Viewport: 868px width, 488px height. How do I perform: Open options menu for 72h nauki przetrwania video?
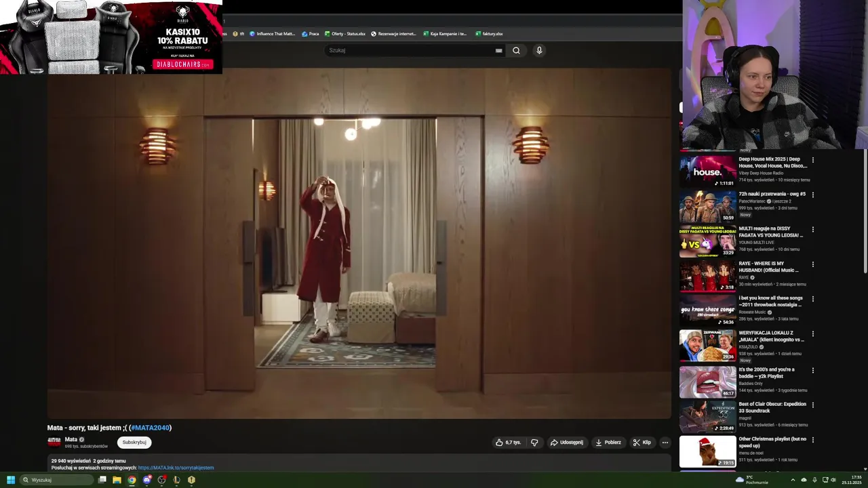point(813,195)
